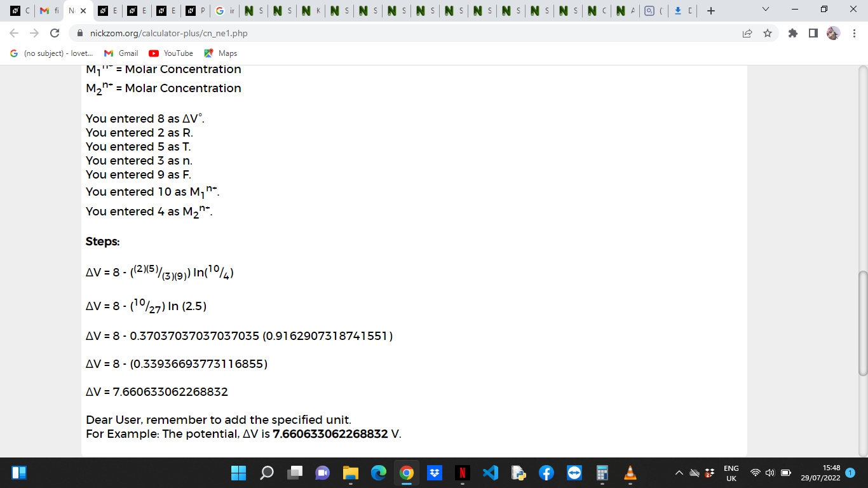Viewport: 868px width, 488px height.
Task: Click the line "You entered 8 as ΔV°."
Action: click(146, 119)
